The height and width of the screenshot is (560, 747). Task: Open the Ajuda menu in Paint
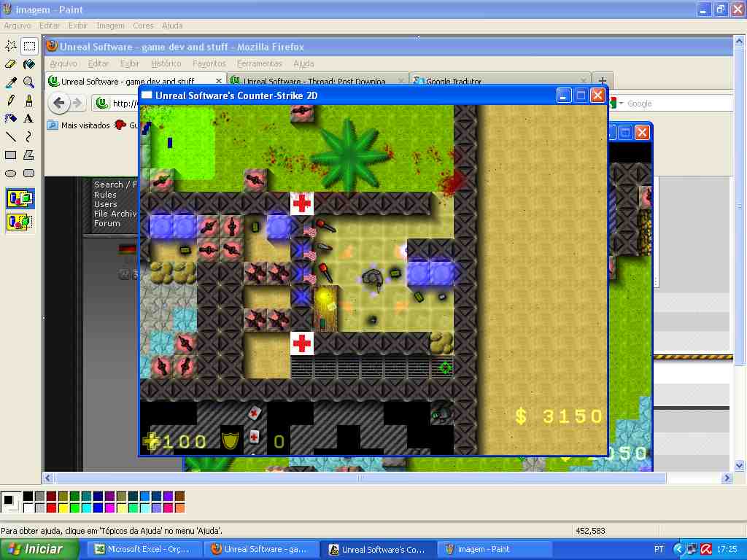pyautogui.click(x=172, y=26)
